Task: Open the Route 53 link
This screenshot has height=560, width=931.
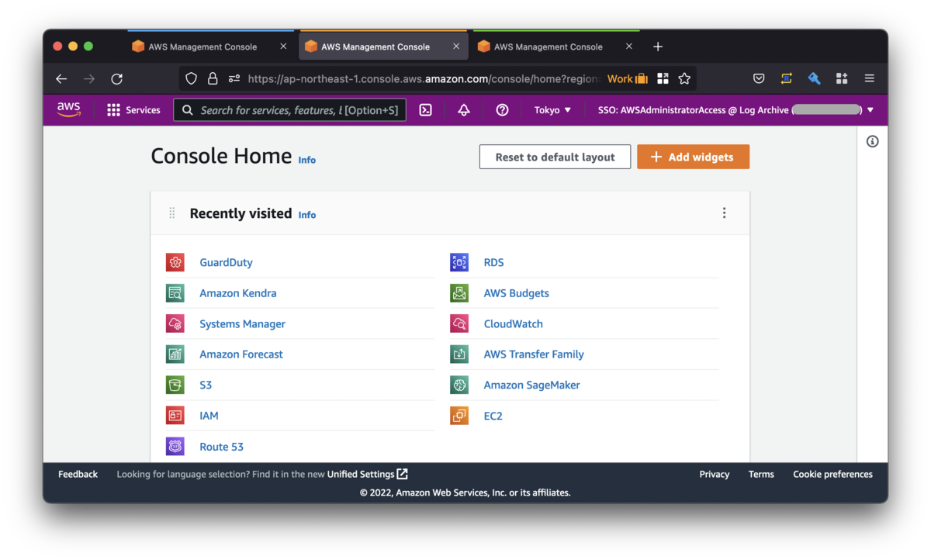Action: coord(221,447)
